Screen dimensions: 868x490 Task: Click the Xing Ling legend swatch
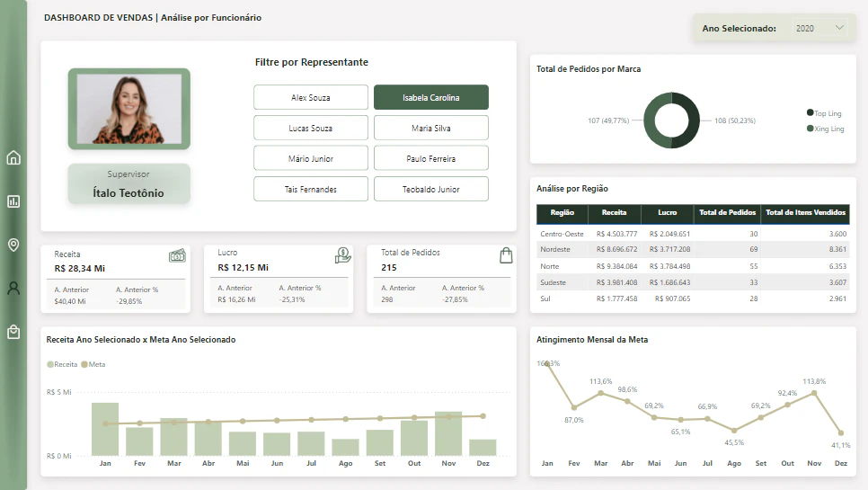[810, 129]
